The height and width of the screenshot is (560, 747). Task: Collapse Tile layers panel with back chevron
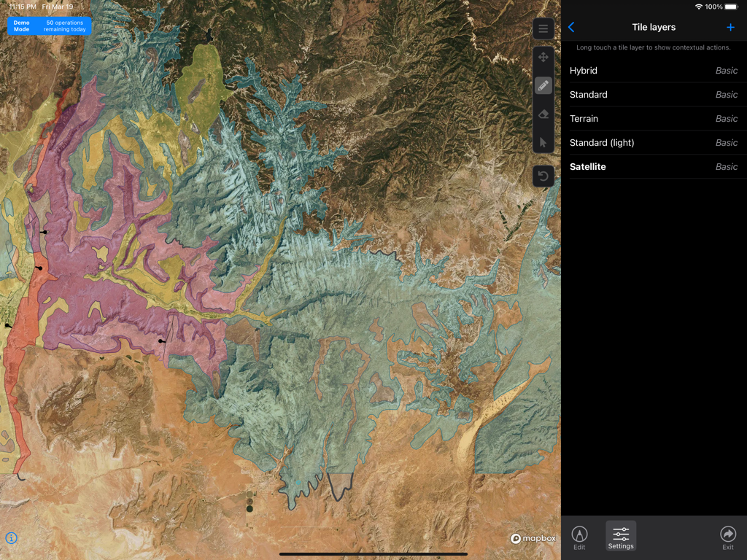click(571, 27)
